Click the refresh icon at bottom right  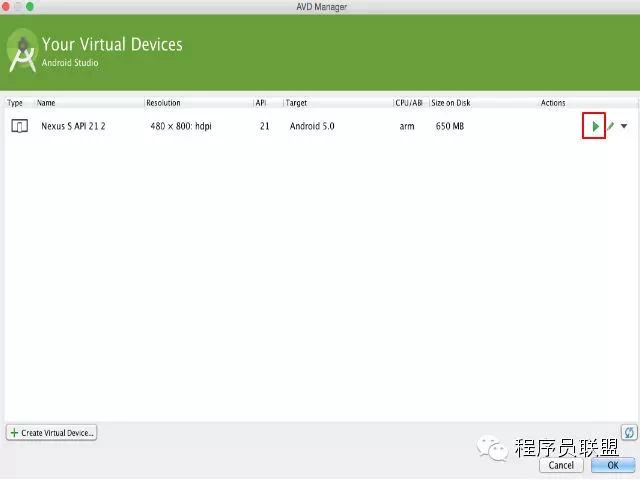(x=629, y=432)
